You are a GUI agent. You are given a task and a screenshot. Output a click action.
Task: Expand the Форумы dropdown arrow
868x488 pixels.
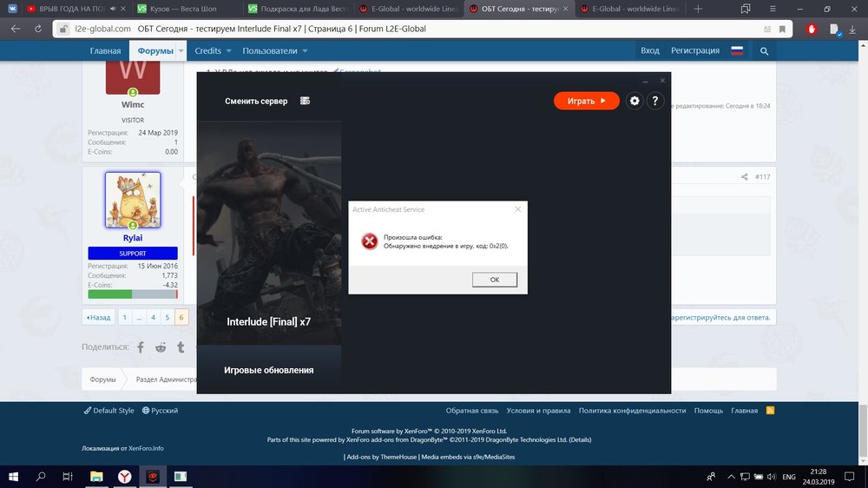[x=181, y=51]
